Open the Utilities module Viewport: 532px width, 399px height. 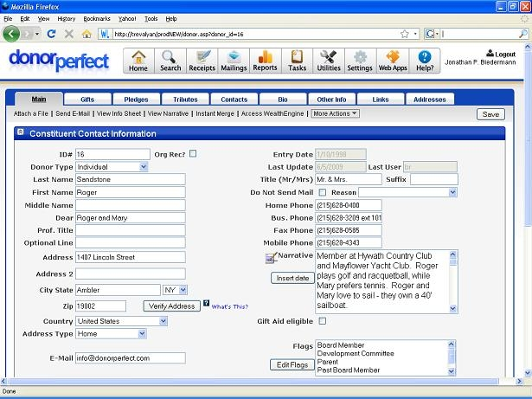pos(329,60)
